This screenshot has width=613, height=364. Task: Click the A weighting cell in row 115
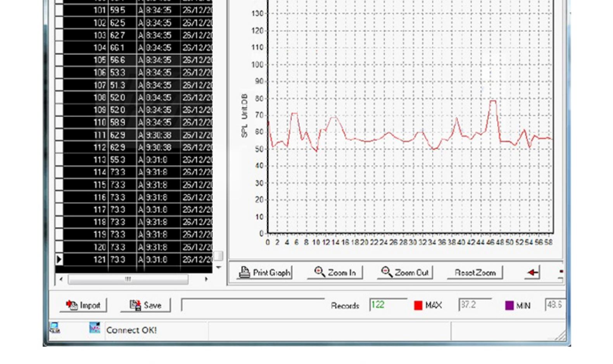141,185
